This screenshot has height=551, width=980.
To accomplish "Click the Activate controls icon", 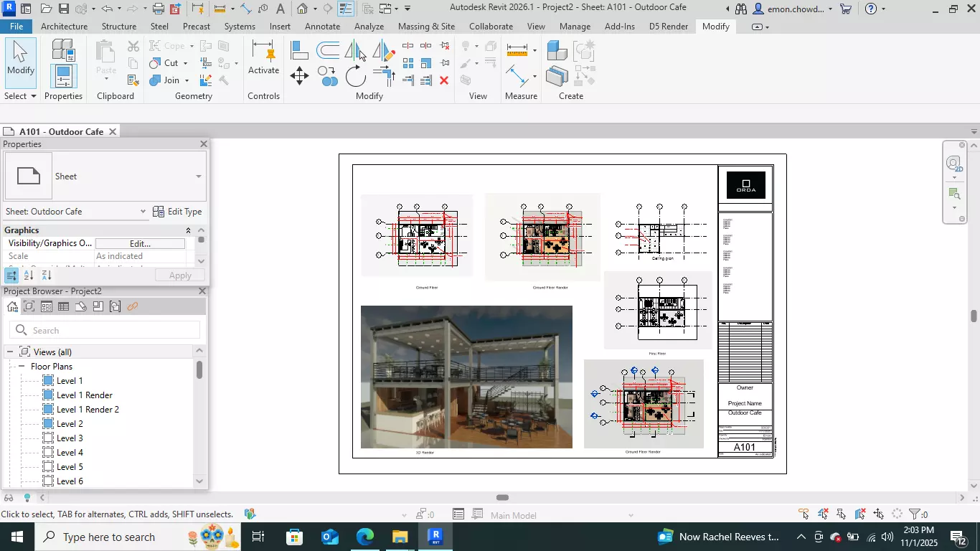I will click(x=263, y=57).
